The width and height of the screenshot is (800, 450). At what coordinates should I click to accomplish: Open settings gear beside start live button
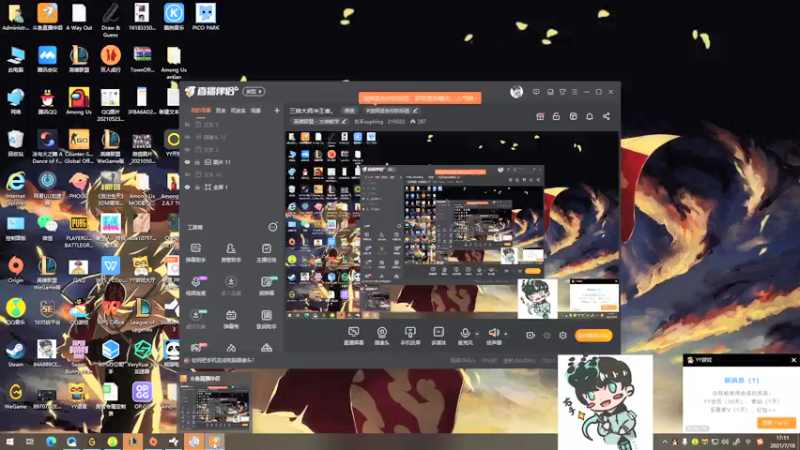563,335
